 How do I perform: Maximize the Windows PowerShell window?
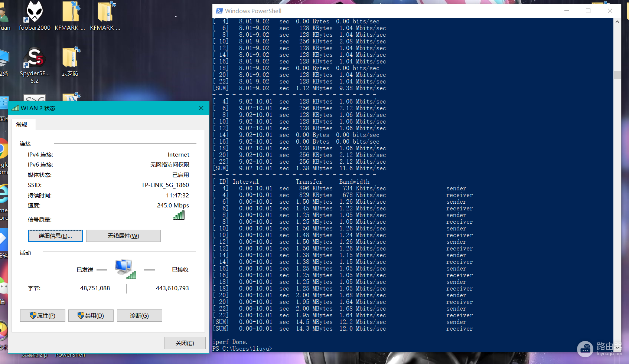[588, 11]
